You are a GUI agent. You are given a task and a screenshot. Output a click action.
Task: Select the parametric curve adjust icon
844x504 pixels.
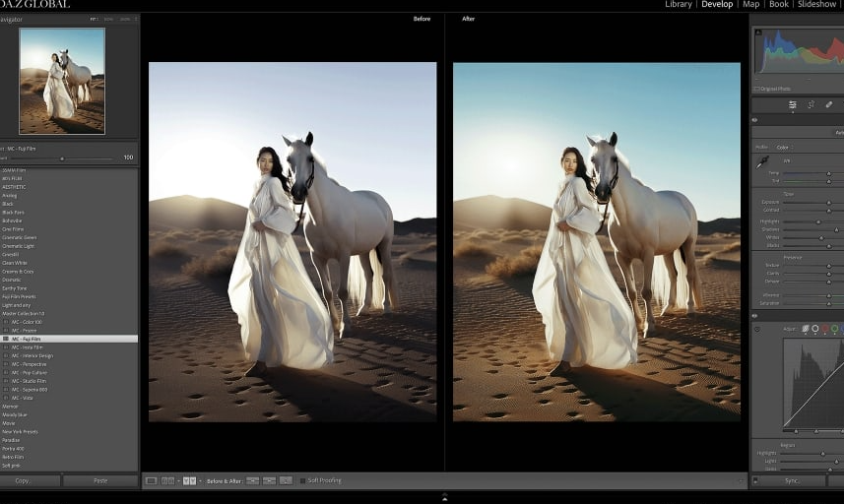[x=806, y=329]
